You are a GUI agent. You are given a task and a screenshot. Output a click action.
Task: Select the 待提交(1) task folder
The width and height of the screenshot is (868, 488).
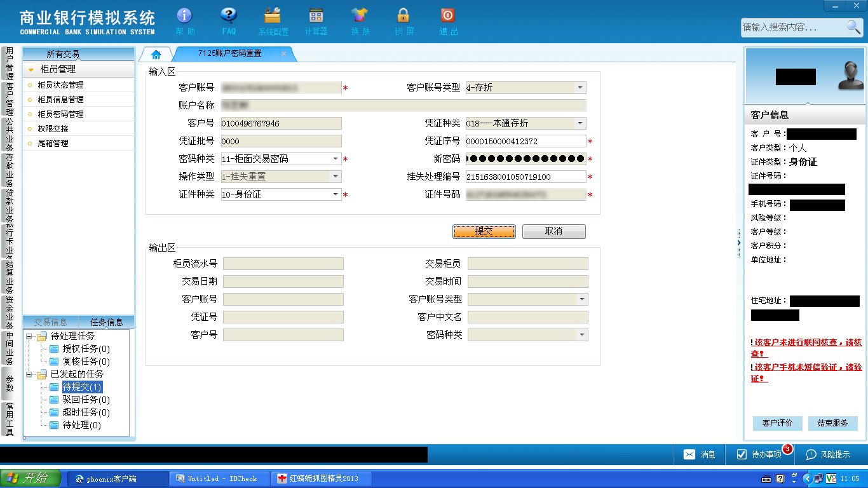point(76,387)
